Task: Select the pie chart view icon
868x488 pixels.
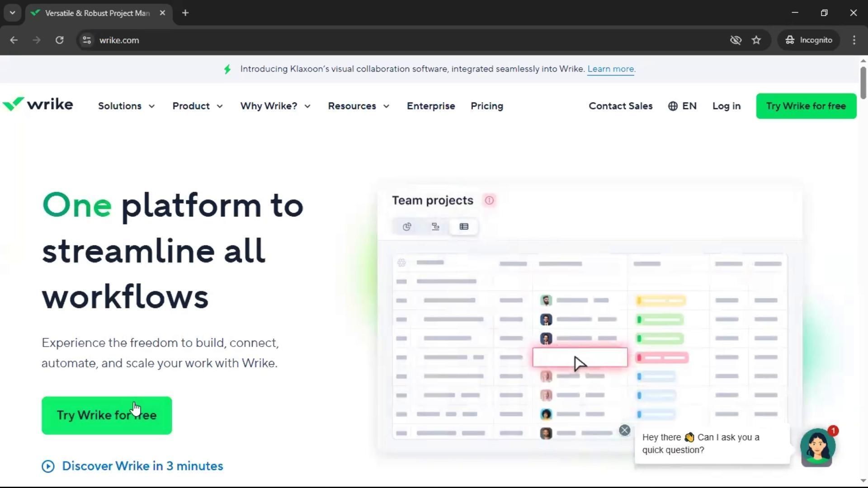Action: tap(407, 227)
